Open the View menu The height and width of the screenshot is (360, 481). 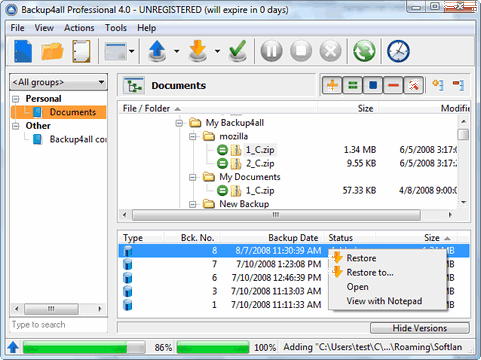click(x=44, y=28)
